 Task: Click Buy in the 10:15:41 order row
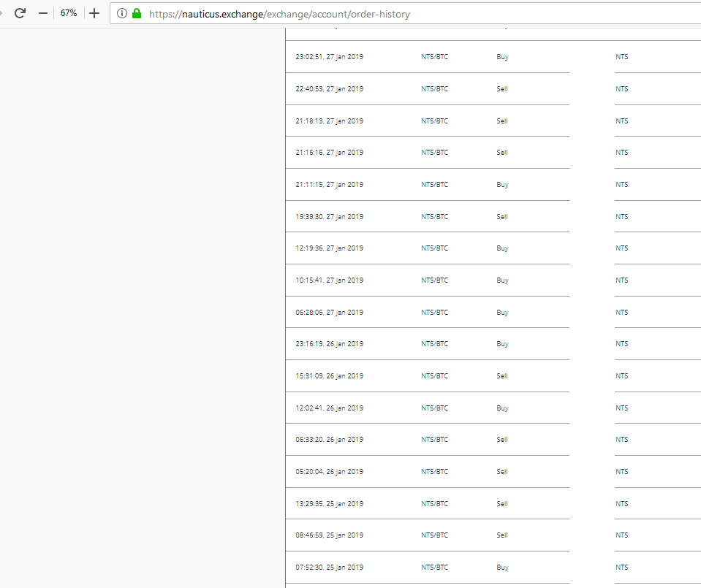coord(502,280)
